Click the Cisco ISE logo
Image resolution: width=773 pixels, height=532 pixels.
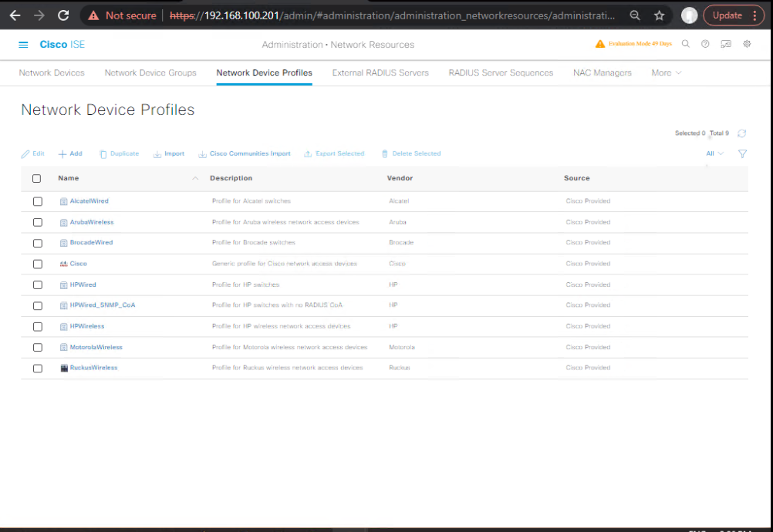point(62,45)
